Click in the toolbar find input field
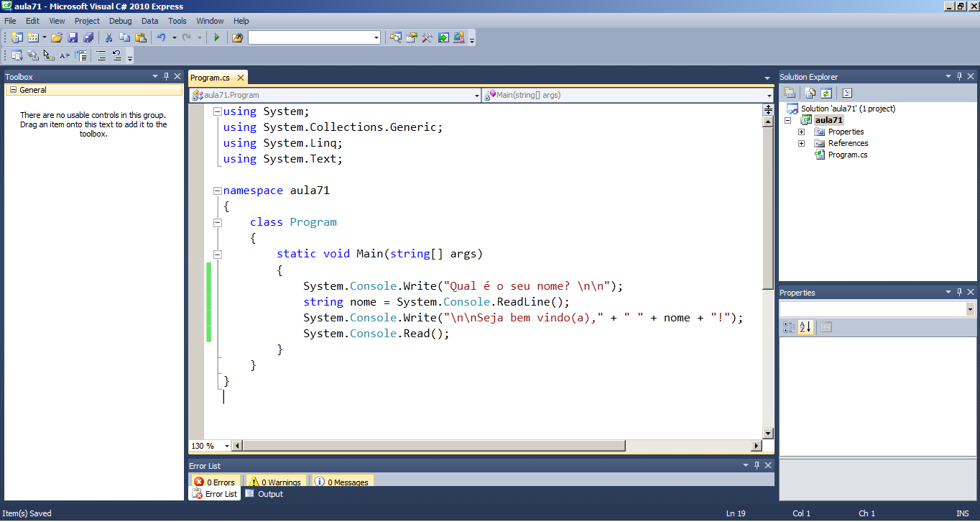The image size is (980, 522). pyautogui.click(x=310, y=37)
